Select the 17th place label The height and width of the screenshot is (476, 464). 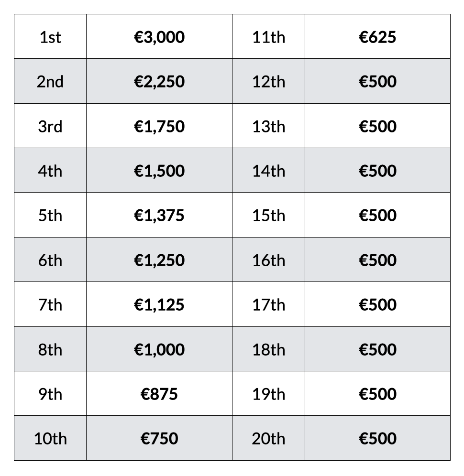[x=268, y=304]
